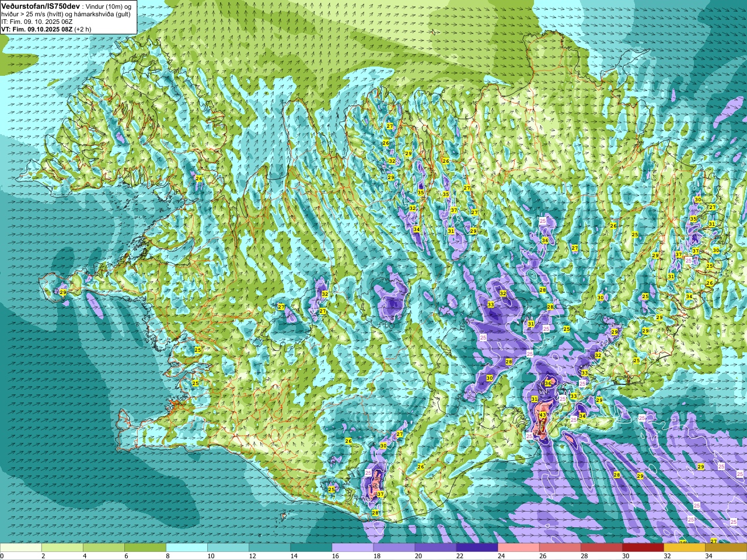Select the 32–34 m/s bright yellow legend swatch
Screen dimensions: 747x560
[684, 548]
